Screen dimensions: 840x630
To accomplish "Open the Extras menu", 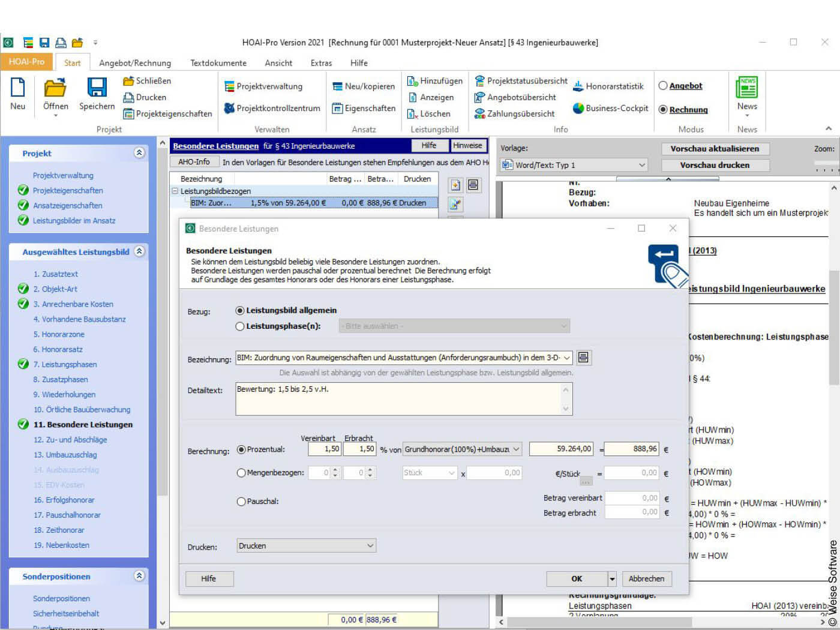I will (321, 62).
